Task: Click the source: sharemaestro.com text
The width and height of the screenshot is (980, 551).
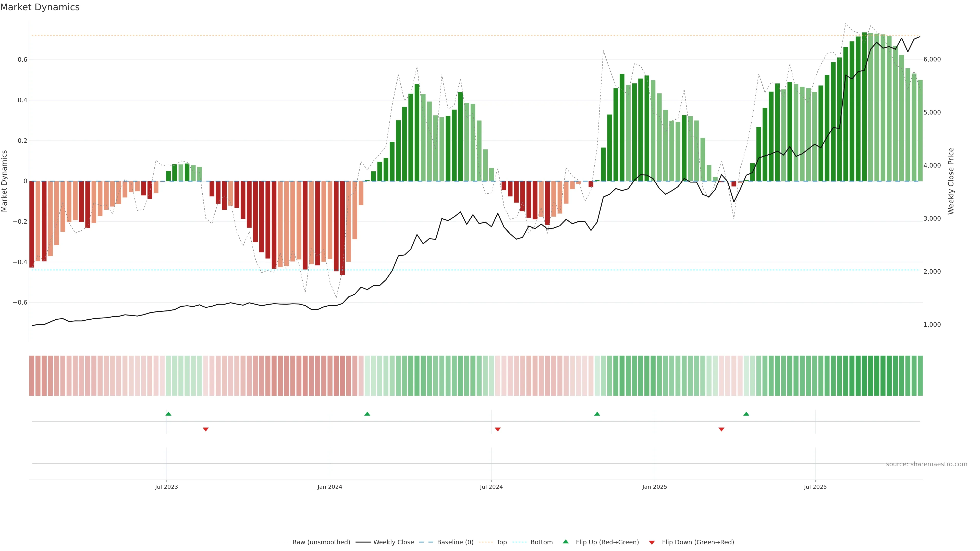Action: click(x=926, y=464)
